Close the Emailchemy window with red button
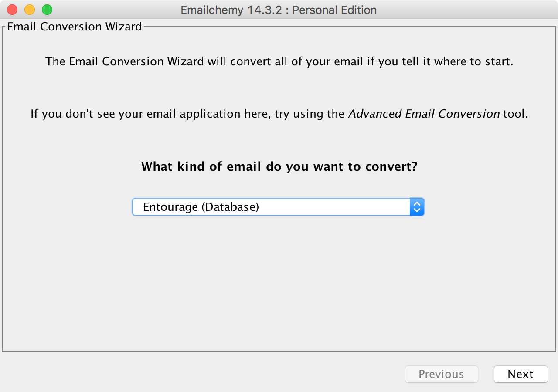This screenshot has height=392, width=558. click(x=12, y=10)
